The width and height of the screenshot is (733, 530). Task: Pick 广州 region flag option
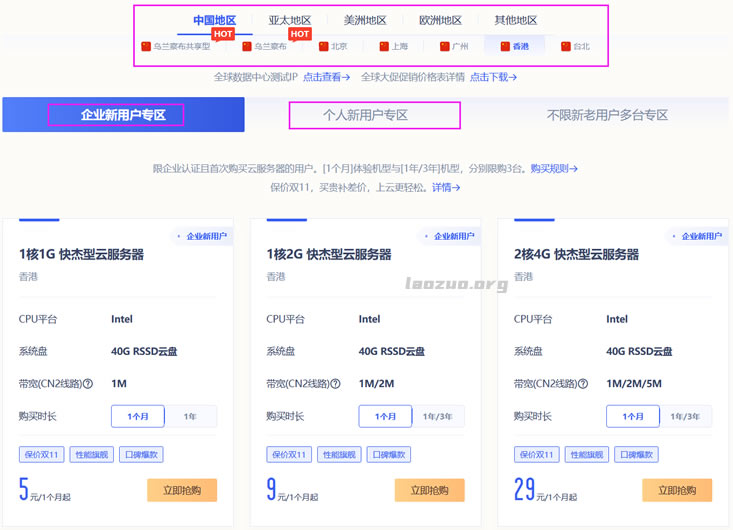click(x=453, y=46)
